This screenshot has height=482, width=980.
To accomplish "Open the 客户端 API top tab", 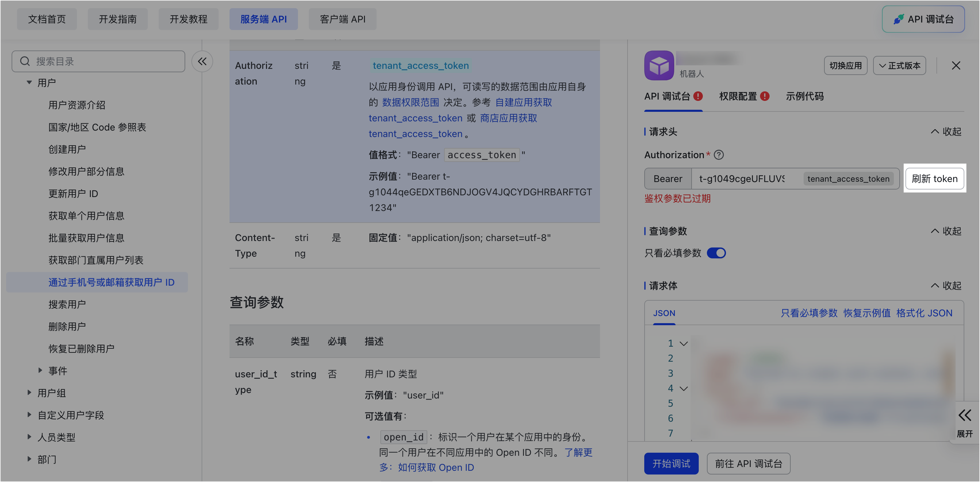I will point(343,19).
